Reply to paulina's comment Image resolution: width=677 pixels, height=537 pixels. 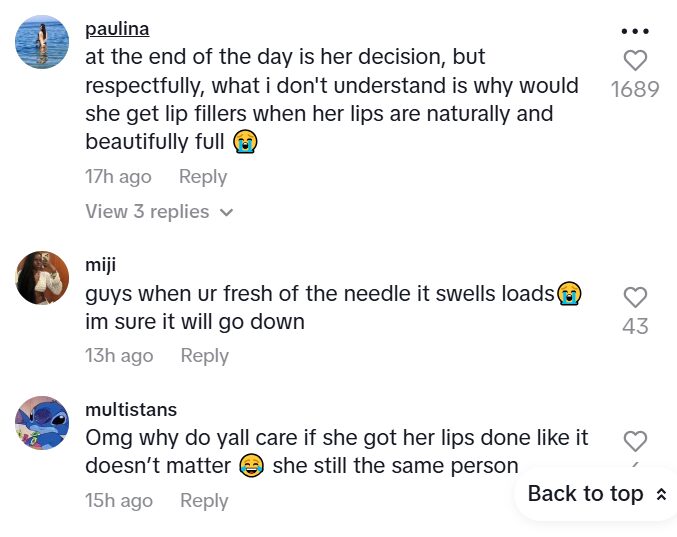(203, 177)
